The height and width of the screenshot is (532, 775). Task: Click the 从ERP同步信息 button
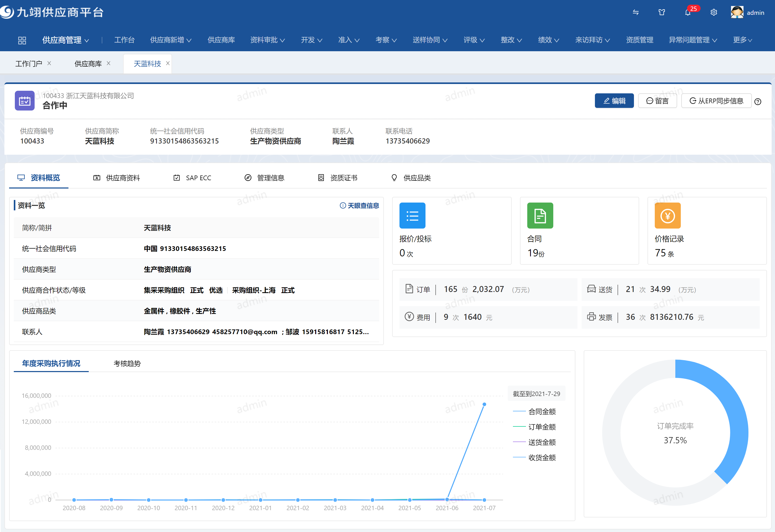[716, 101]
